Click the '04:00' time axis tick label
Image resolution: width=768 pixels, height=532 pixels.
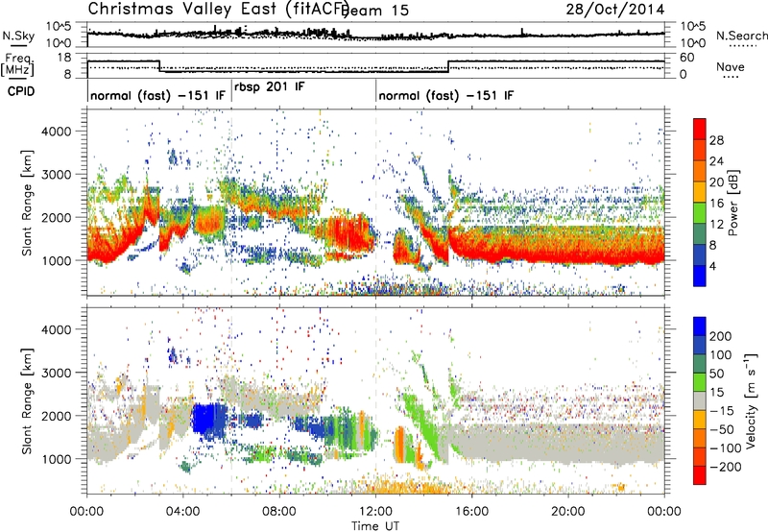pos(182,512)
